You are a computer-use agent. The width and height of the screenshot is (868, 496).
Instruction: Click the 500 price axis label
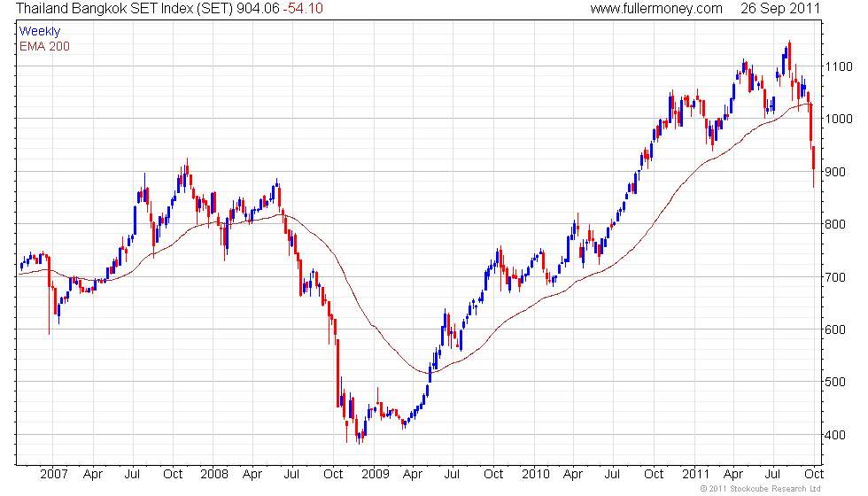(835, 382)
